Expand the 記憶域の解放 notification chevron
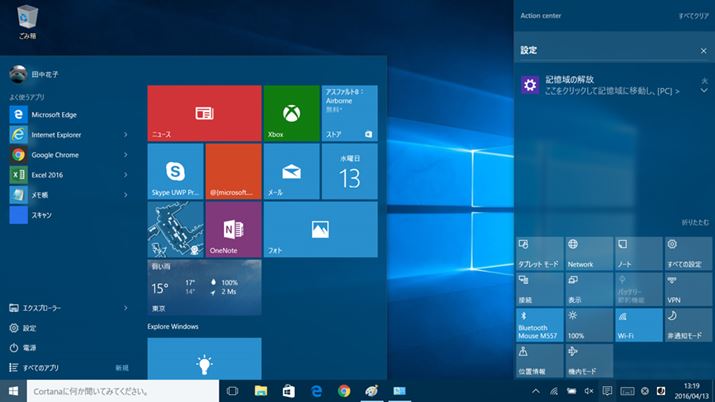715x402 pixels. 703,90
